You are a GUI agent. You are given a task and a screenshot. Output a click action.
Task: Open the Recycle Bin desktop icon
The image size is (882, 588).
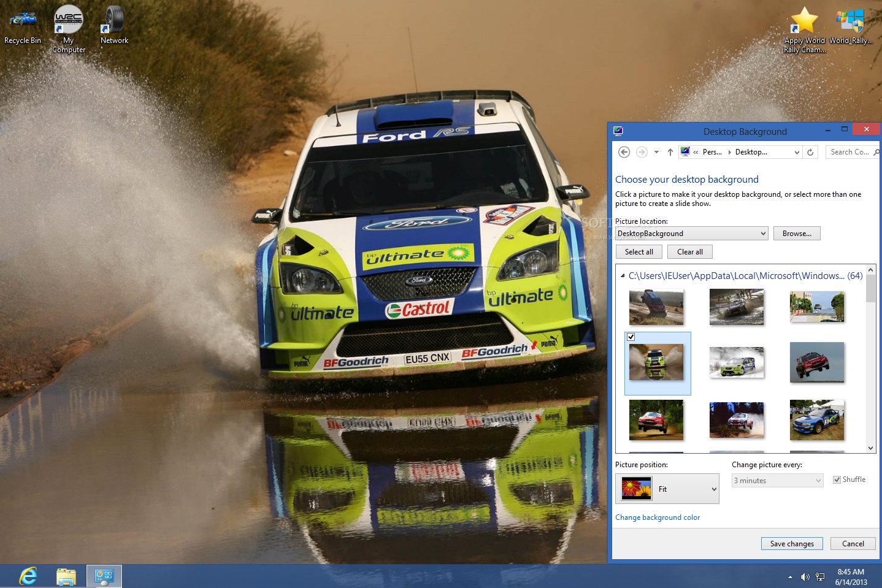pyautogui.click(x=23, y=25)
